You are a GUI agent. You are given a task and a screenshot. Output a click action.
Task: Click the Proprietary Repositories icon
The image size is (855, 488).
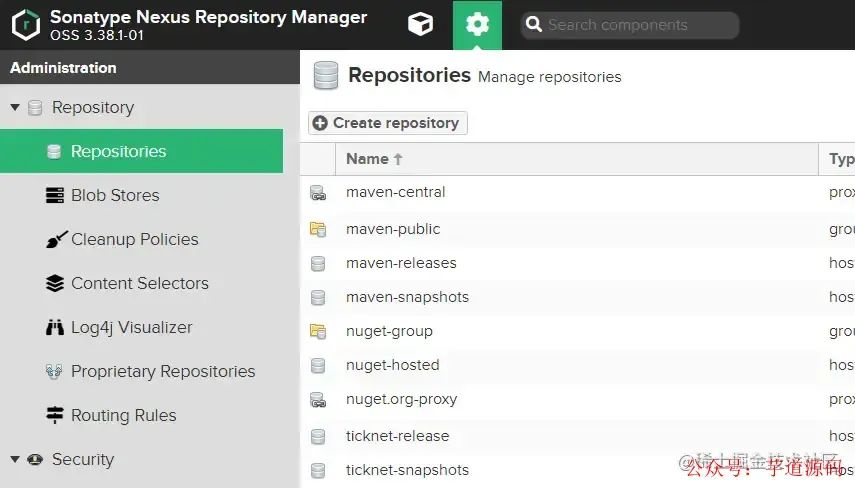(x=54, y=371)
